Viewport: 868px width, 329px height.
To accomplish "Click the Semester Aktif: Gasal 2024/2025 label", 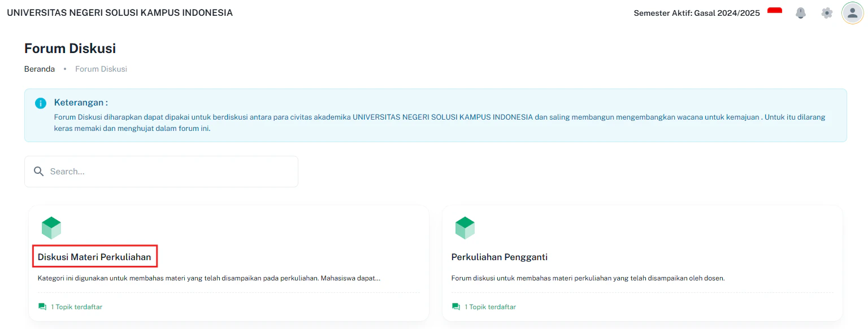I will (697, 12).
